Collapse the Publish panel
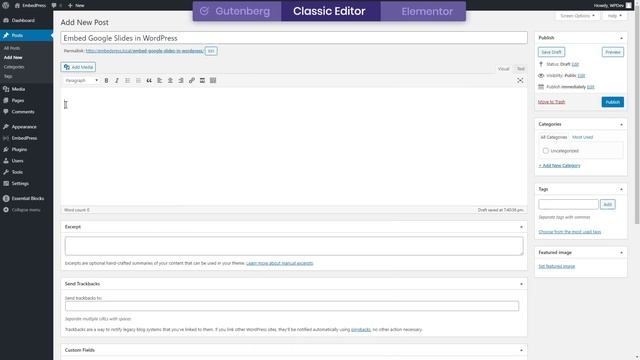 pyautogui.click(x=621, y=38)
